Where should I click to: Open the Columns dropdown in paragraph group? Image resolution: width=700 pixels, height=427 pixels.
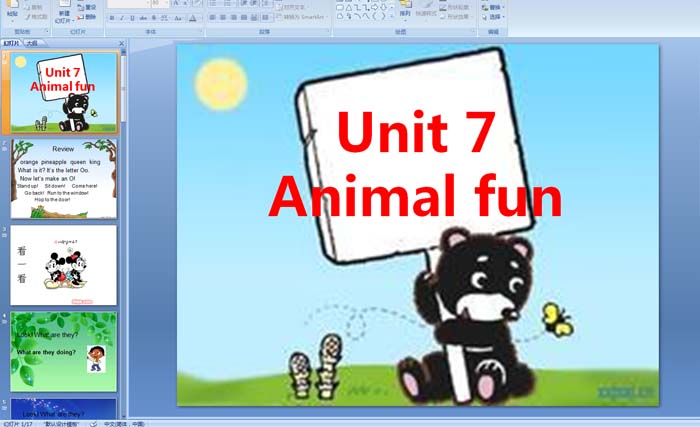(x=266, y=17)
